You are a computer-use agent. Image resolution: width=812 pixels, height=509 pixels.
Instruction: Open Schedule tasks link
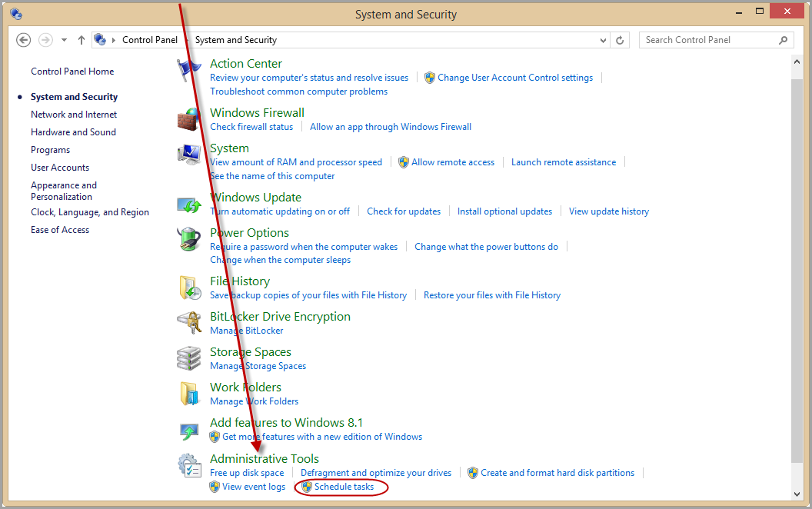(344, 487)
